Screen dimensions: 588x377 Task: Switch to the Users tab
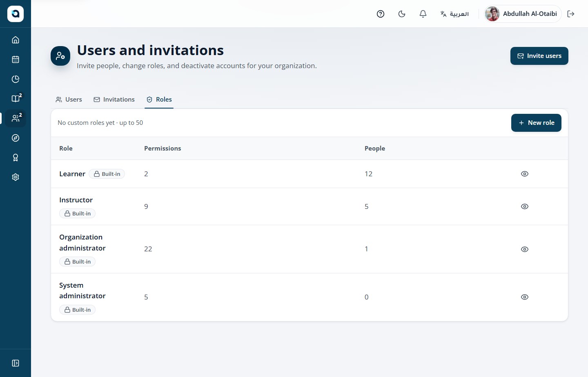[x=69, y=100]
